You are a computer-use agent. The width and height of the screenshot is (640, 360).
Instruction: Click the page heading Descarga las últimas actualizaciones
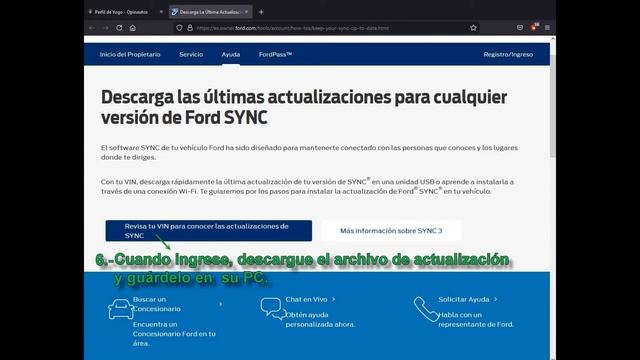304,107
